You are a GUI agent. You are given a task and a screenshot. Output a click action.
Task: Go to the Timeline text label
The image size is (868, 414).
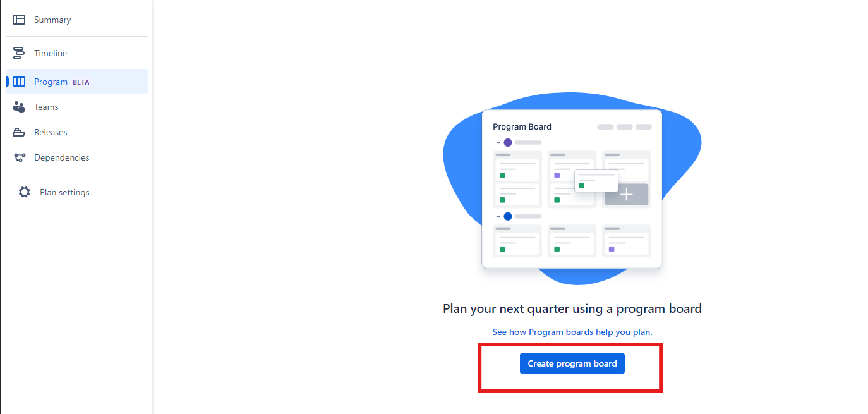[x=51, y=54]
